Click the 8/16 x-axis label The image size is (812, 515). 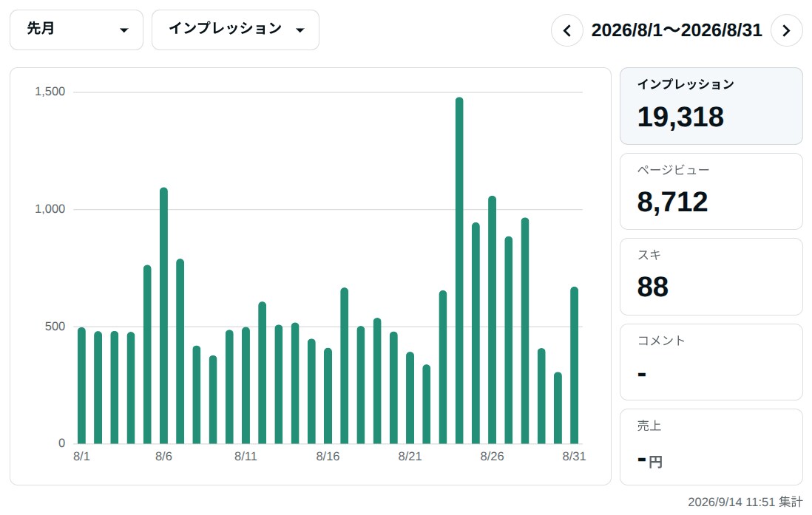328,457
